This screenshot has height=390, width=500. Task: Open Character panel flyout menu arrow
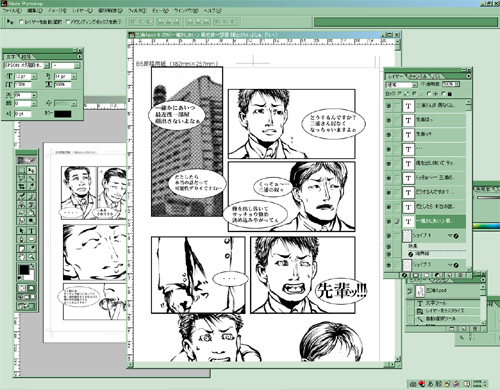(79, 56)
